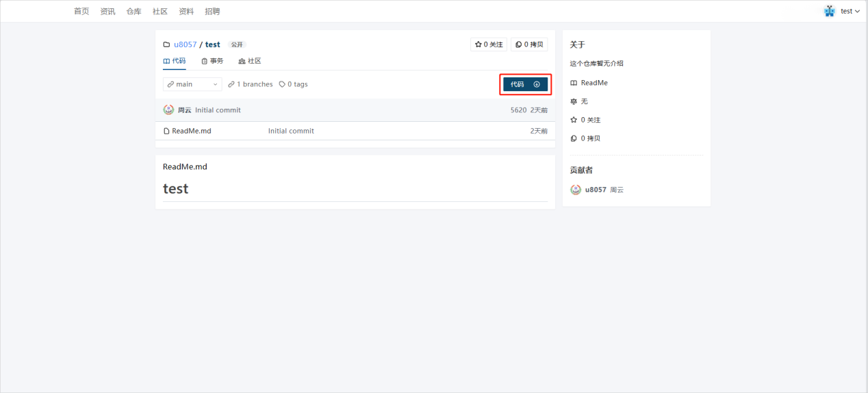868x393 pixels.
Task: Open the 0 tags link
Action: (294, 84)
